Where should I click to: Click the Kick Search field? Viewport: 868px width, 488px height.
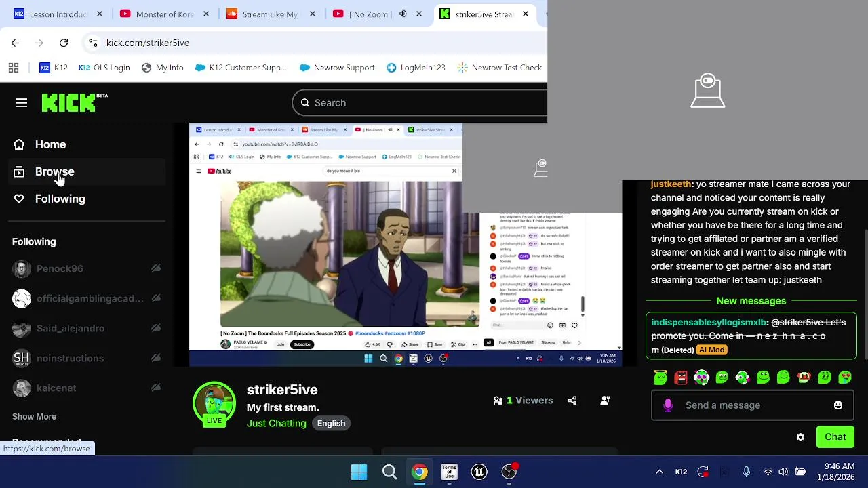pos(420,103)
